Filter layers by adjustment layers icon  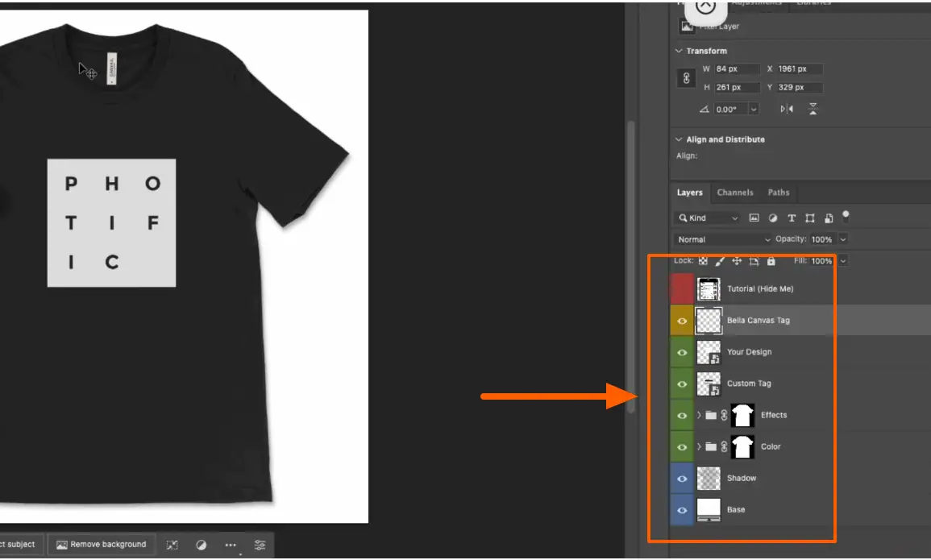pos(773,218)
